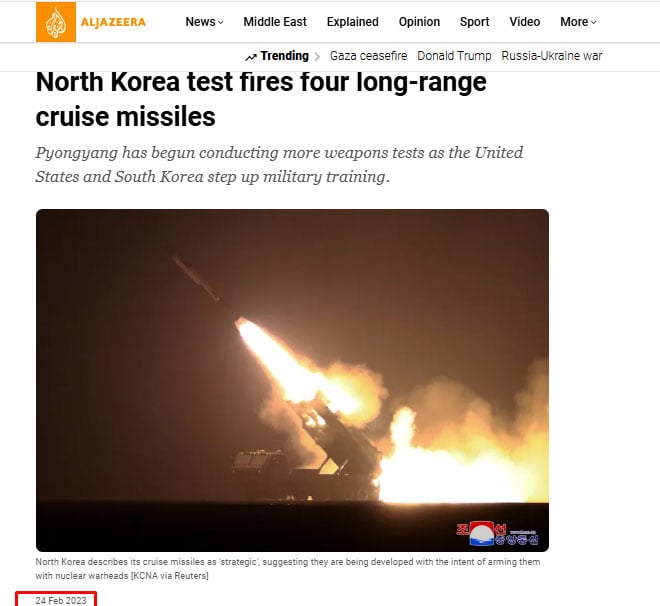Open the Middle East section
The image size is (660, 606).
tap(275, 22)
